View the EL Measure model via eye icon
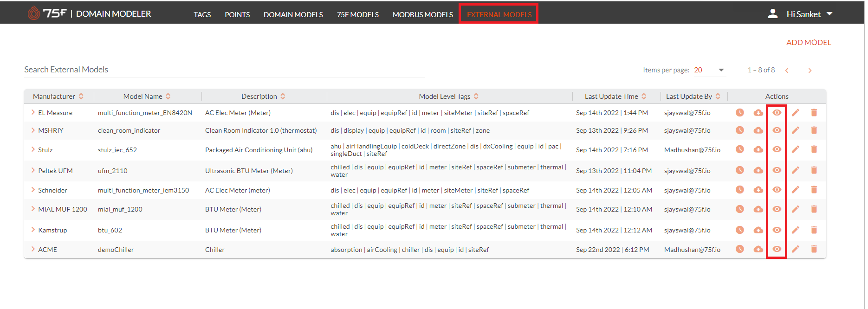868x309 pixels. click(x=777, y=113)
